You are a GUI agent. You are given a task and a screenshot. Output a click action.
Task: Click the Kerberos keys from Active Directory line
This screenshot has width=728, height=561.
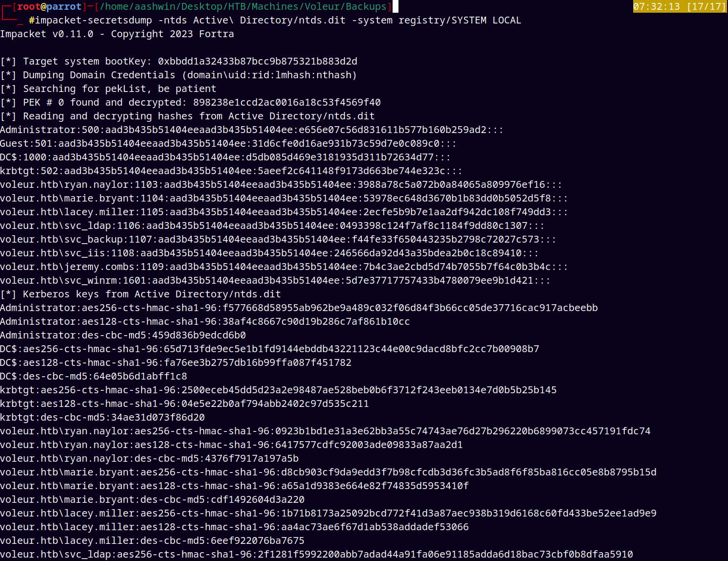(x=140, y=294)
